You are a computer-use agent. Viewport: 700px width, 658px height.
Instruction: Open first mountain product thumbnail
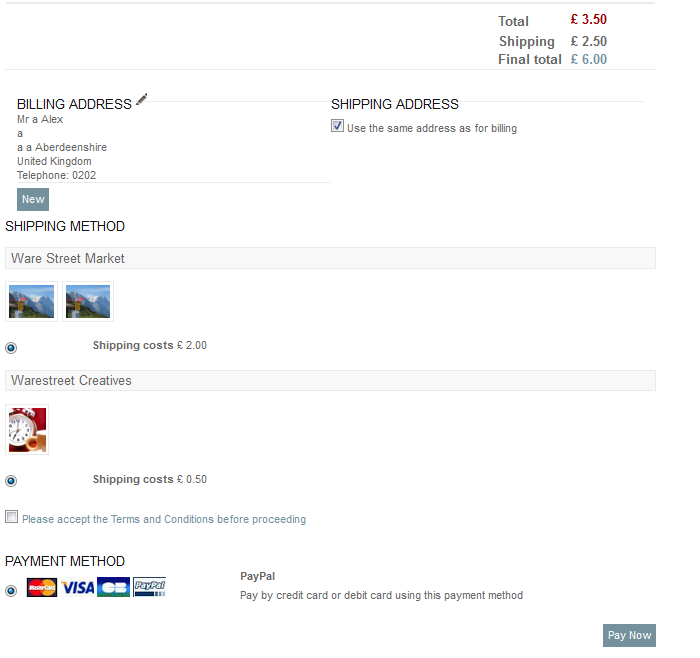[x=31, y=301]
